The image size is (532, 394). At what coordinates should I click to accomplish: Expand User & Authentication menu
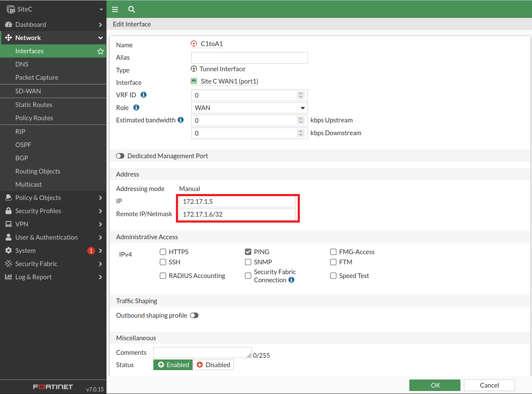[101, 238]
